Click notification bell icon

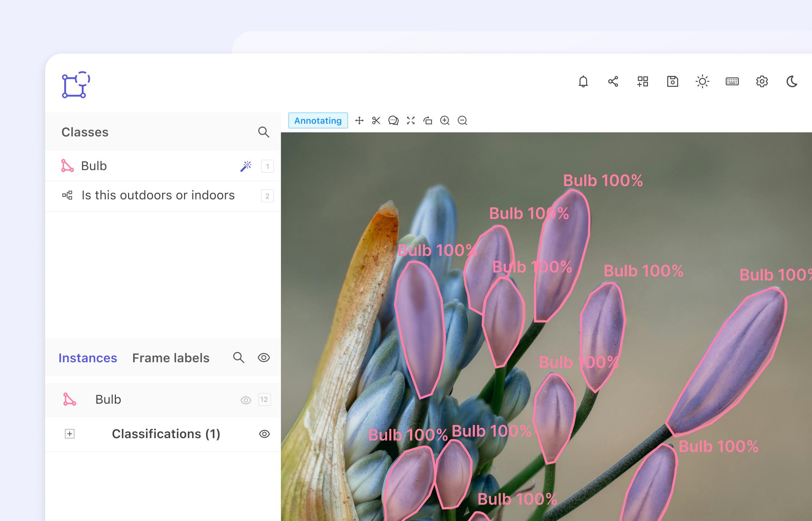tap(583, 82)
